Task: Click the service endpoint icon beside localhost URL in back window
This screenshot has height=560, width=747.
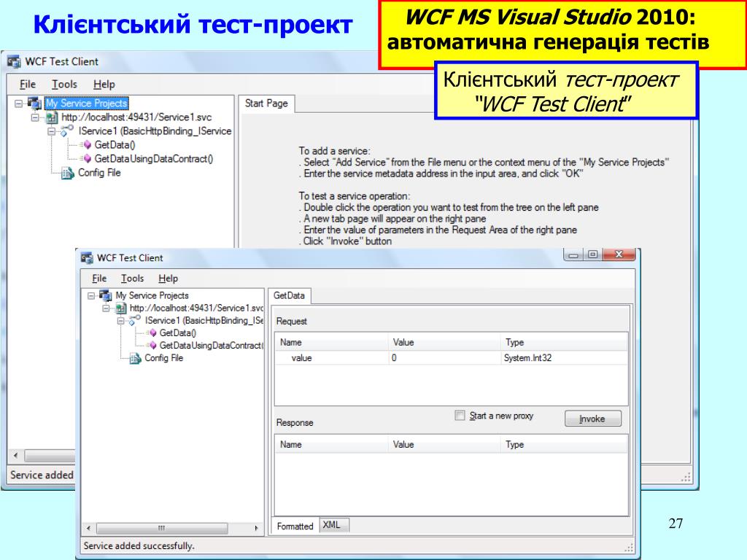Action: 53,117
